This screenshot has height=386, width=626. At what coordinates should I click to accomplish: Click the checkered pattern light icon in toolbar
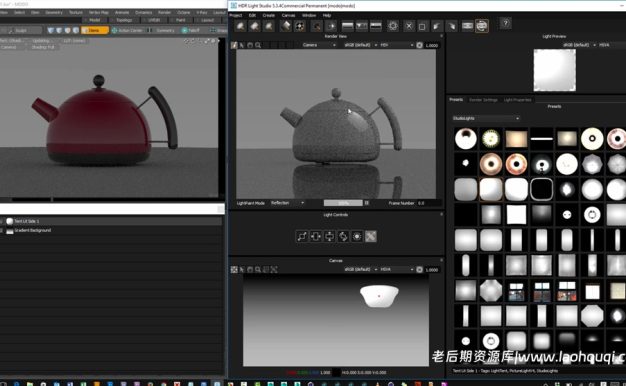[300, 26]
